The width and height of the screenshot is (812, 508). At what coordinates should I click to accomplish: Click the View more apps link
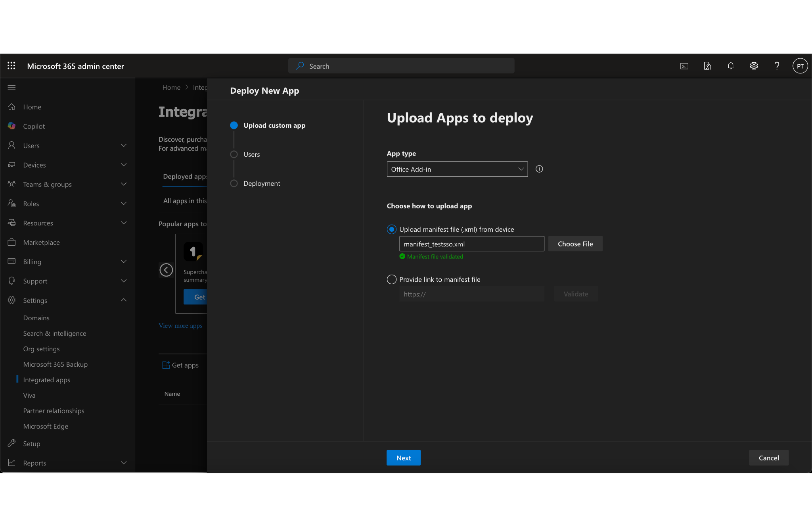(180, 326)
